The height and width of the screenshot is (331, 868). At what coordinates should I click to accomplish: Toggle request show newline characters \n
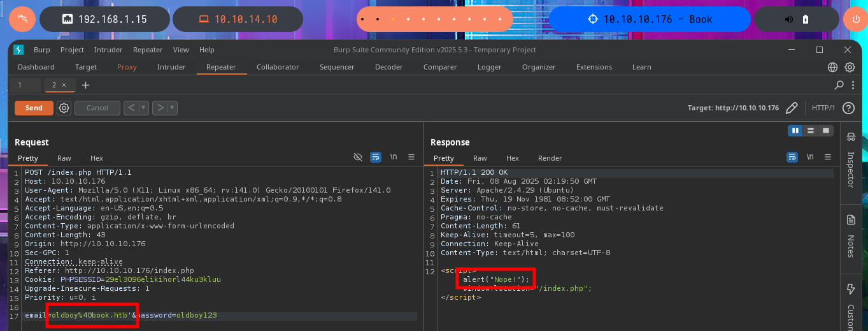click(394, 157)
